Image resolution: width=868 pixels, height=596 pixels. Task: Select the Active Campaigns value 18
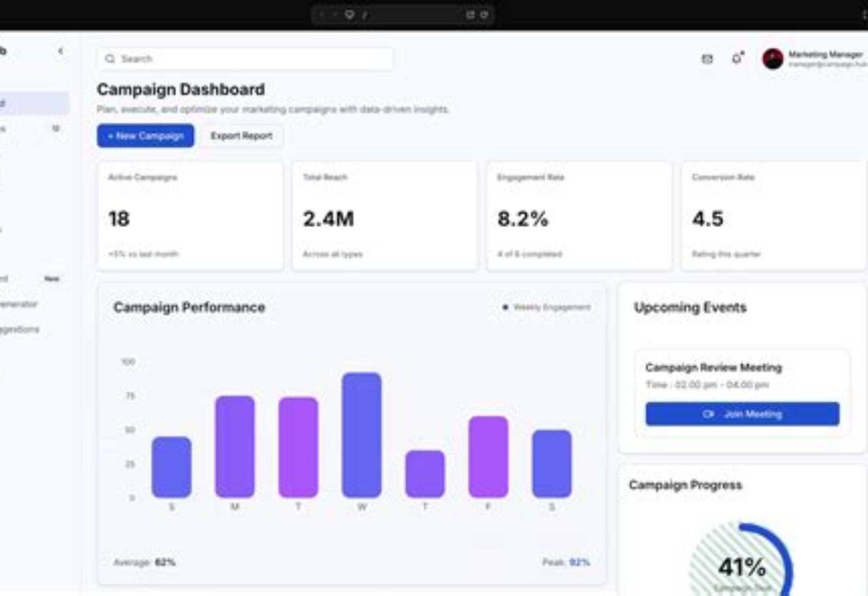click(119, 219)
